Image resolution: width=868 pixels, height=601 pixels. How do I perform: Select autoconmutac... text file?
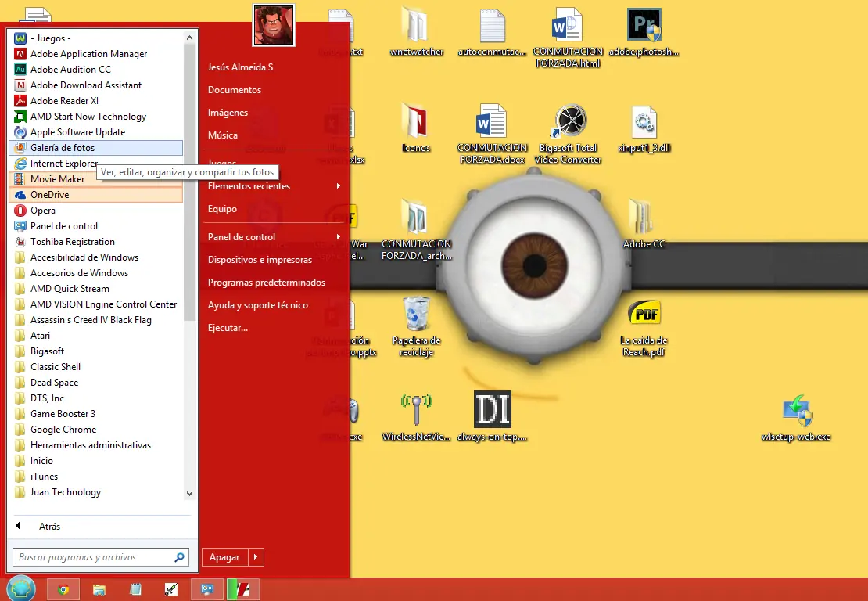(492, 32)
